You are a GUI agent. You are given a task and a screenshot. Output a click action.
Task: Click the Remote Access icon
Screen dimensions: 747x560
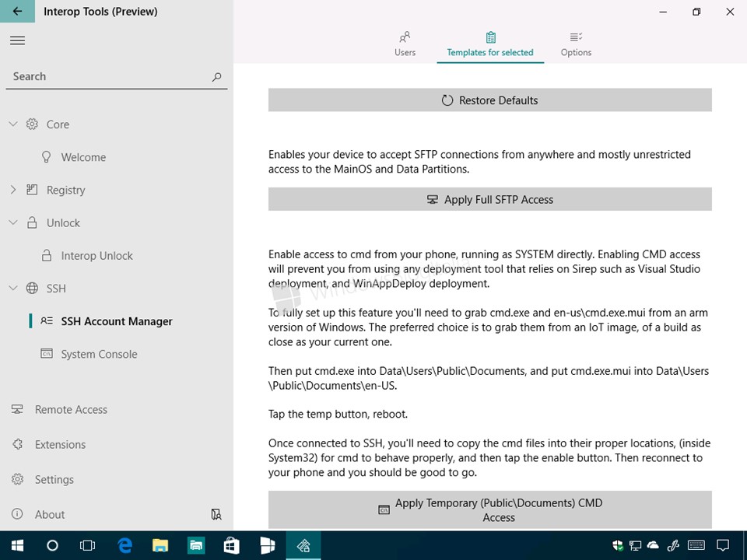pyautogui.click(x=17, y=409)
